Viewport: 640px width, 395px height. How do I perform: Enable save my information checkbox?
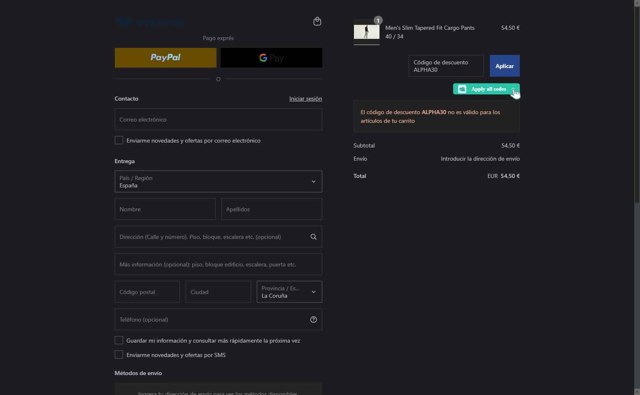(119, 340)
